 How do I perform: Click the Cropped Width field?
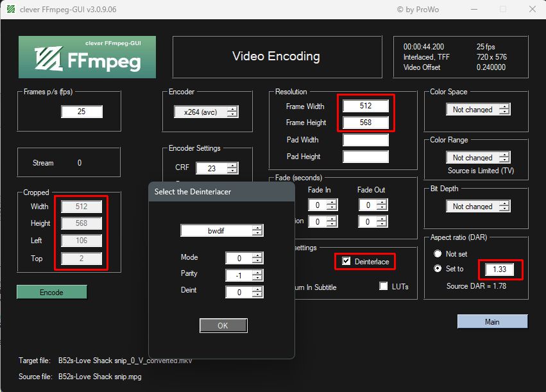click(x=81, y=207)
